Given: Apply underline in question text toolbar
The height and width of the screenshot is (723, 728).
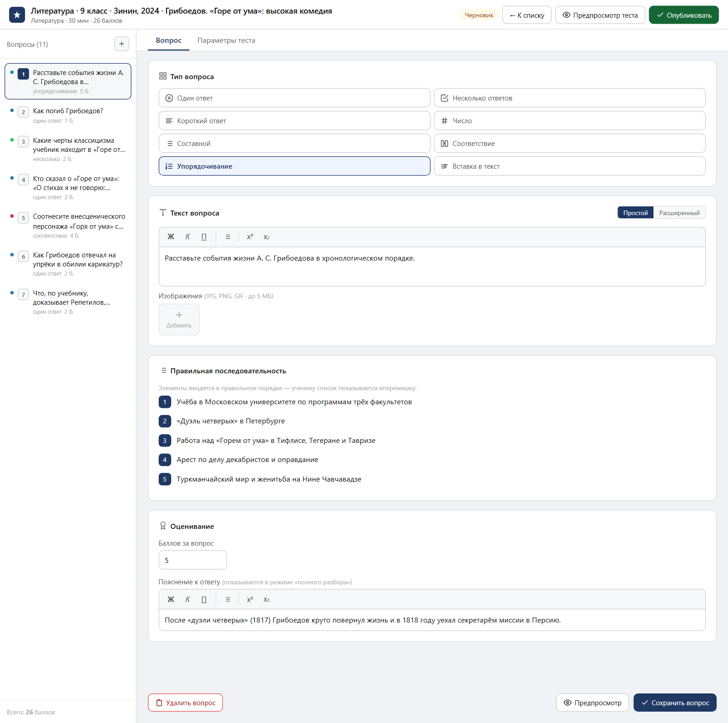Looking at the screenshot, I should [x=204, y=237].
